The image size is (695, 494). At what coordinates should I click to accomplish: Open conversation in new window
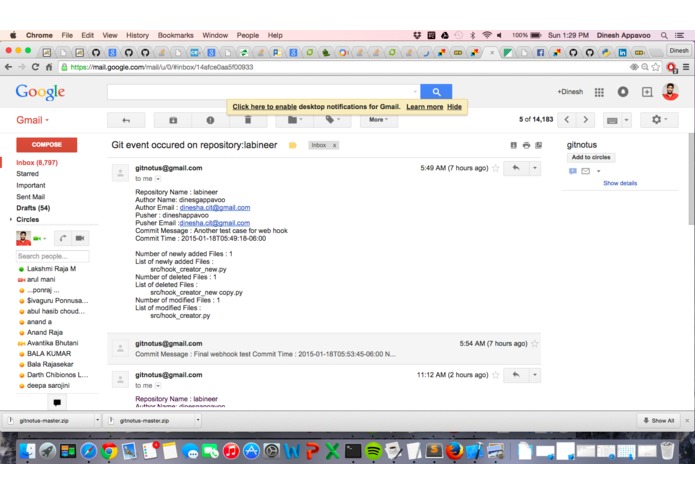coord(539,145)
